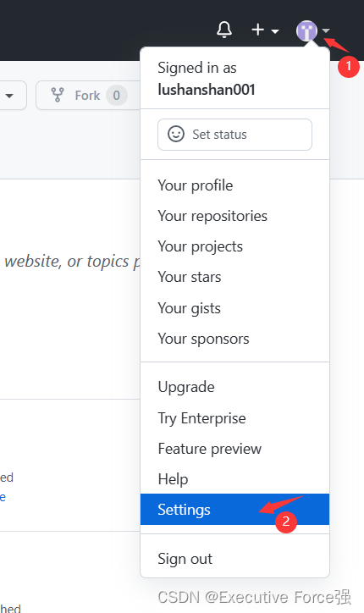
Task: Open Your repositories
Action: click(x=234, y=216)
